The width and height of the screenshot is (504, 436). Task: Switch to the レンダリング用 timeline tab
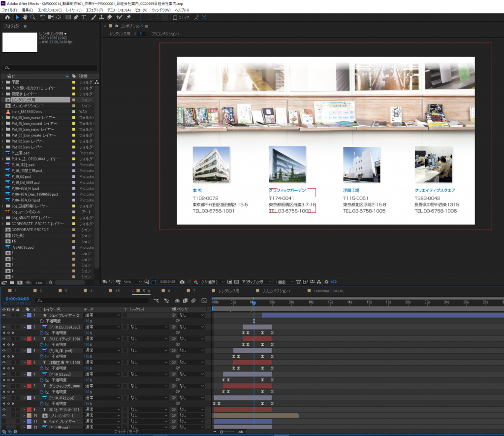click(x=229, y=291)
